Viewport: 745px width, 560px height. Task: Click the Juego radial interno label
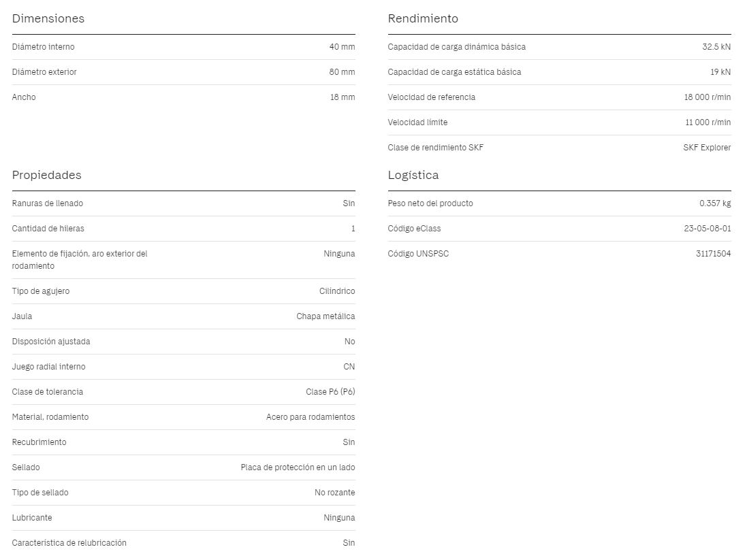point(48,366)
